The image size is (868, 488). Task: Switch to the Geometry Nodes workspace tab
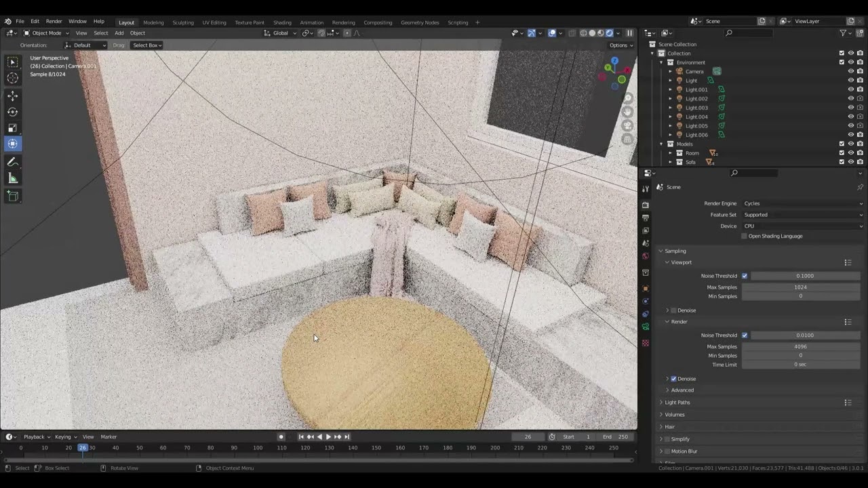420,22
